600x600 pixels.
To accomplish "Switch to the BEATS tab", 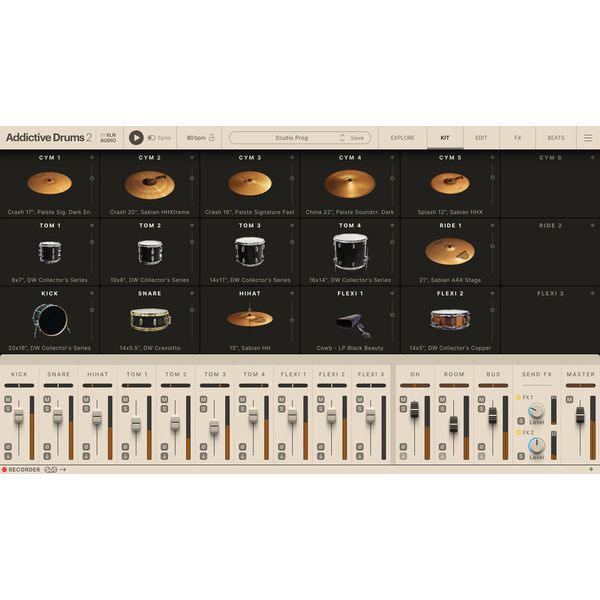I will (x=556, y=138).
